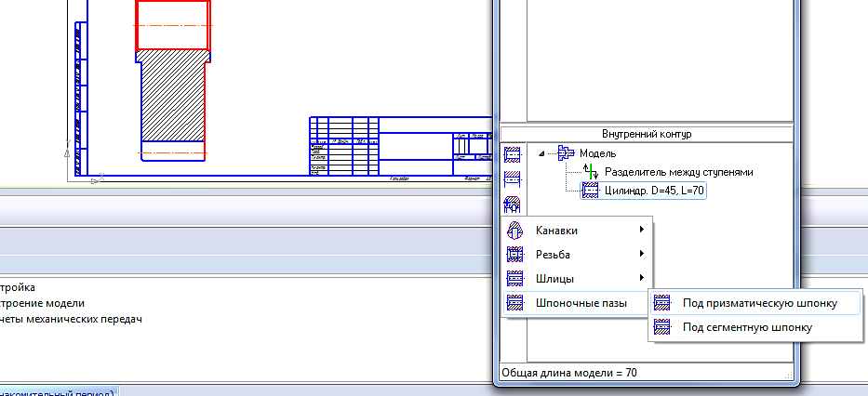Screen dimensions: 868x396
Task: Select the red highlighted shaft step in the drawing
Action: tap(173, 23)
